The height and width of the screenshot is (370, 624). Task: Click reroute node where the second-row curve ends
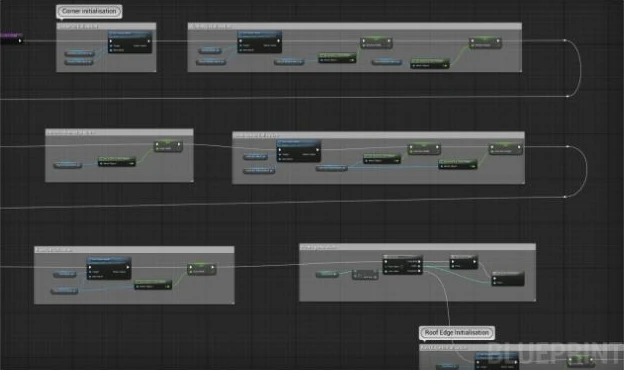(x=565, y=197)
